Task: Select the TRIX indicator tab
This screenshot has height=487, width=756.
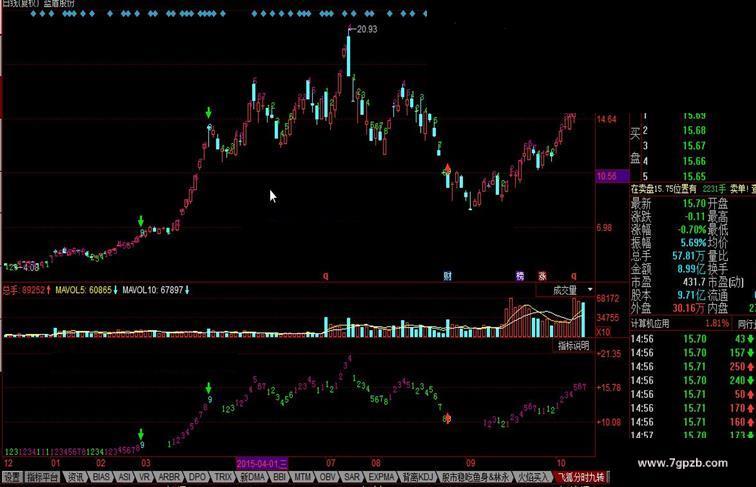Action: pos(223,477)
